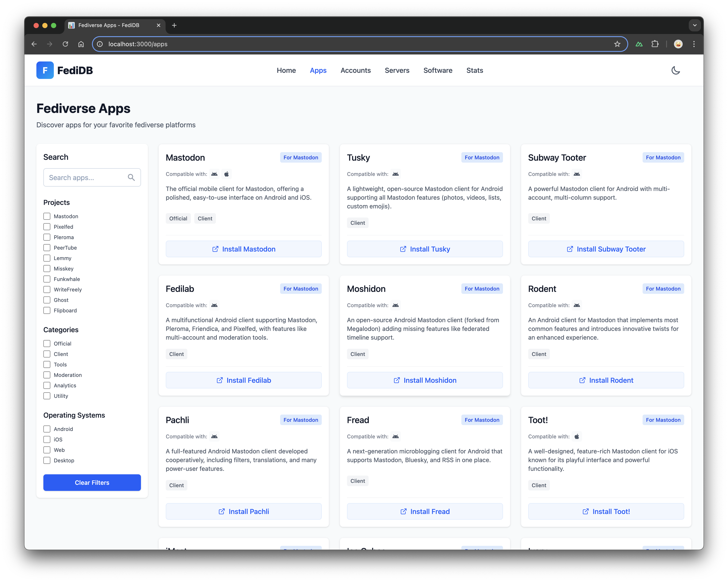Check the Official category filter
The width and height of the screenshot is (728, 582).
coord(47,344)
